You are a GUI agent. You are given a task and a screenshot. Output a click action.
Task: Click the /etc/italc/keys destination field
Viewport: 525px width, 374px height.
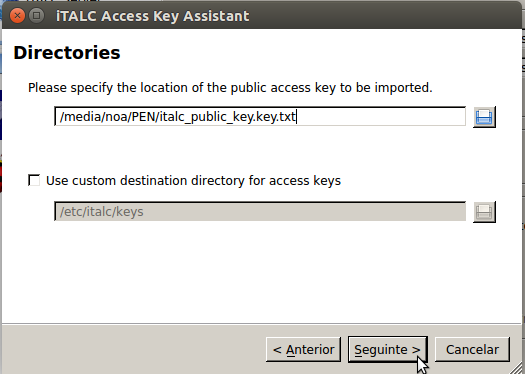click(260, 211)
